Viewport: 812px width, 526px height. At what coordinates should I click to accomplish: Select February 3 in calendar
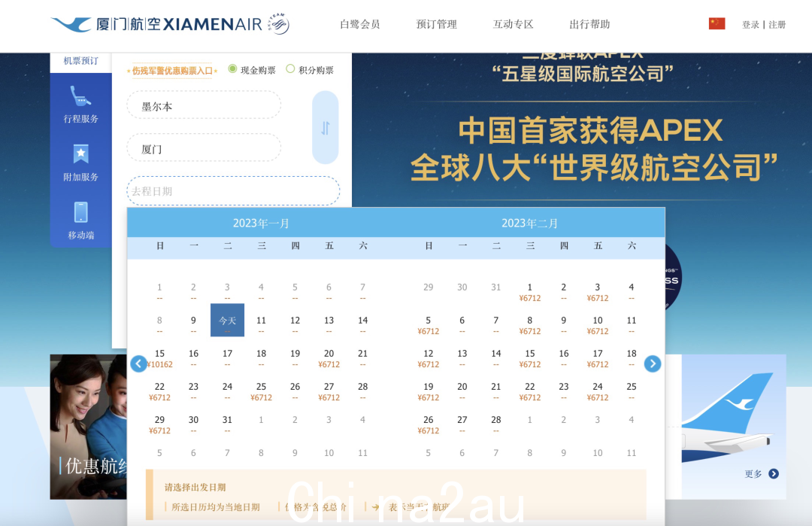[598, 292]
